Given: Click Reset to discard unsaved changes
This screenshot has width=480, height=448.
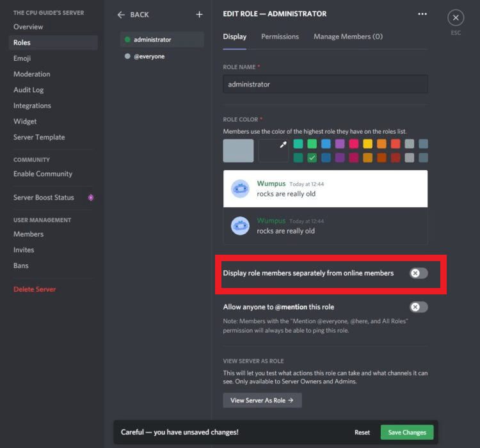Looking at the screenshot, I should click(x=362, y=433).
